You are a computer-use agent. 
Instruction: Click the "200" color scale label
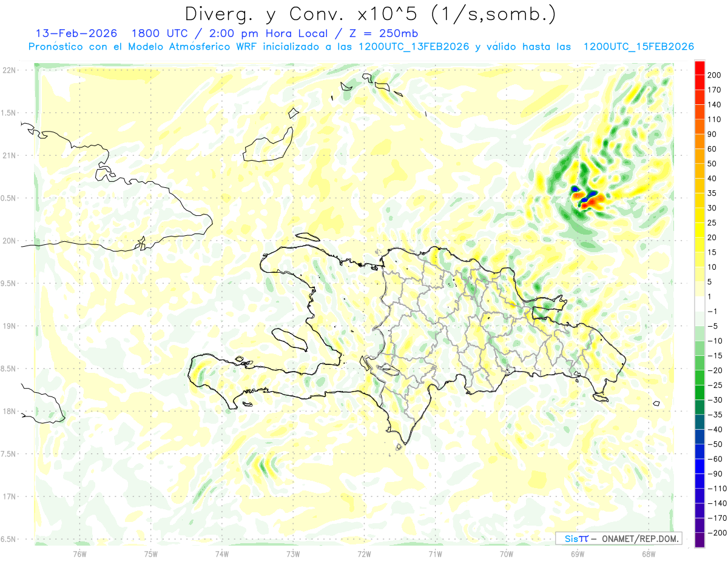715,75
